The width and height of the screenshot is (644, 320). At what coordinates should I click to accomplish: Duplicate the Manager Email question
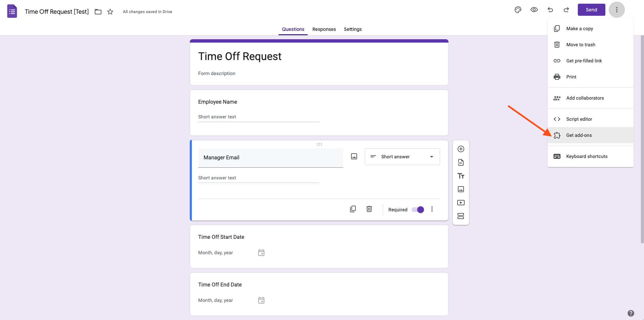click(353, 209)
